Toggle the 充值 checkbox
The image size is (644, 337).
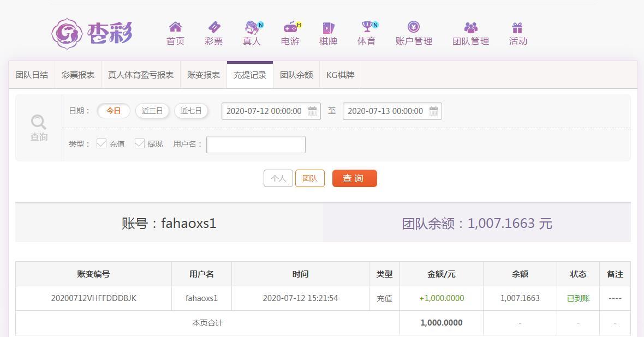coord(101,143)
